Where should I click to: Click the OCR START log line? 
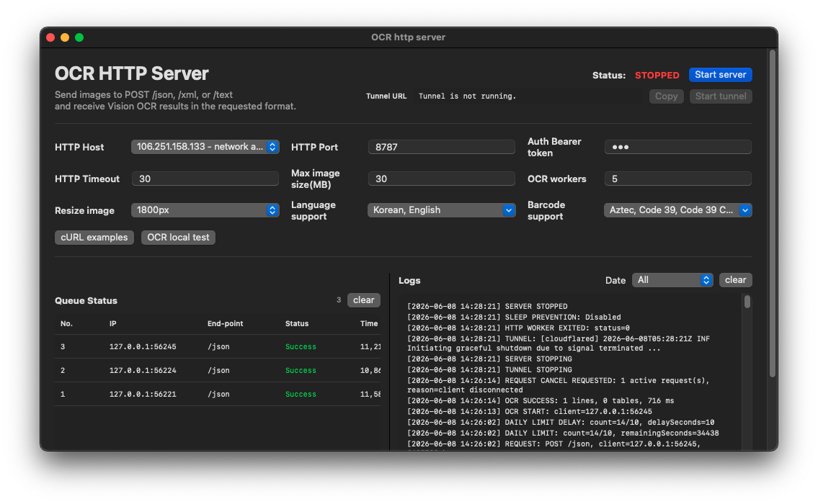pyautogui.click(x=530, y=411)
